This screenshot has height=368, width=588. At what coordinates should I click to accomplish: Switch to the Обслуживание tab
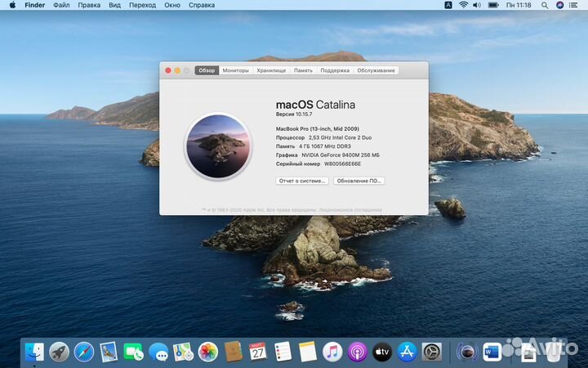point(376,70)
